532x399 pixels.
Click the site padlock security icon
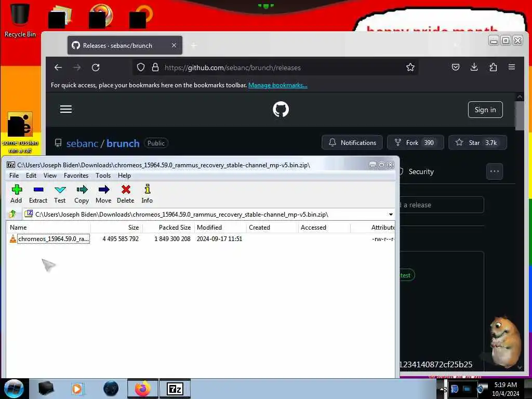[x=155, y=67]
